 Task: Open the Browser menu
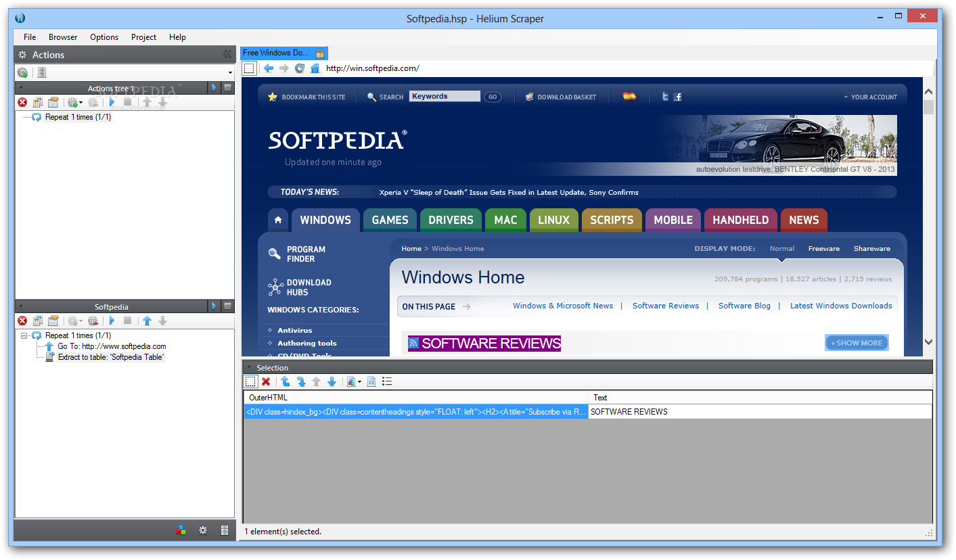coord(63,37)
